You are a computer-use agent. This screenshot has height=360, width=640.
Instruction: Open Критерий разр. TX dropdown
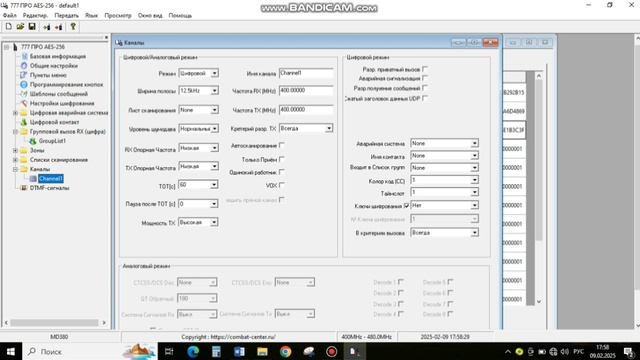329,129
